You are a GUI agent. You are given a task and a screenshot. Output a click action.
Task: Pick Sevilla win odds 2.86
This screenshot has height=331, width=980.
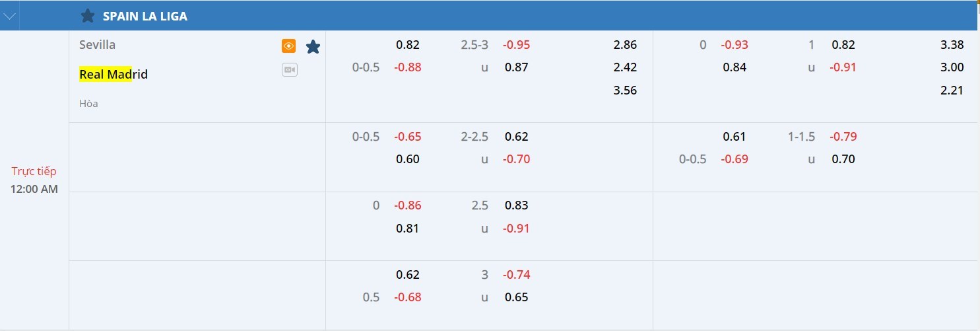(624, 45)
